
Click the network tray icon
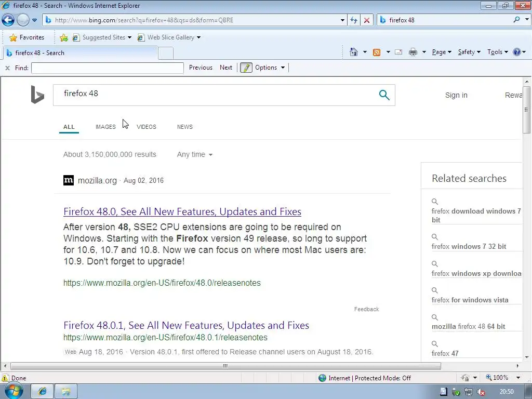[x=469, y=392]
